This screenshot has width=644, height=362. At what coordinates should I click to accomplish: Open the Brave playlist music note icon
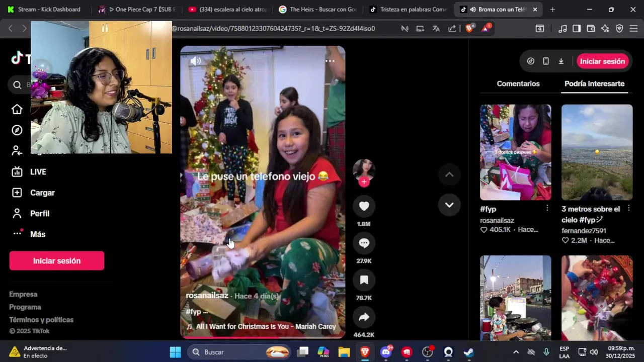click(562, 29)
